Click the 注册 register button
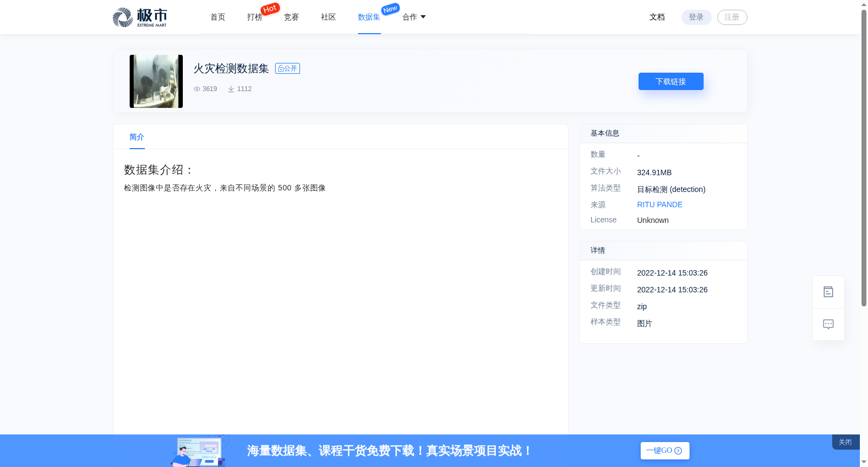This screenshot has width=868, height=467. (732, 17)
